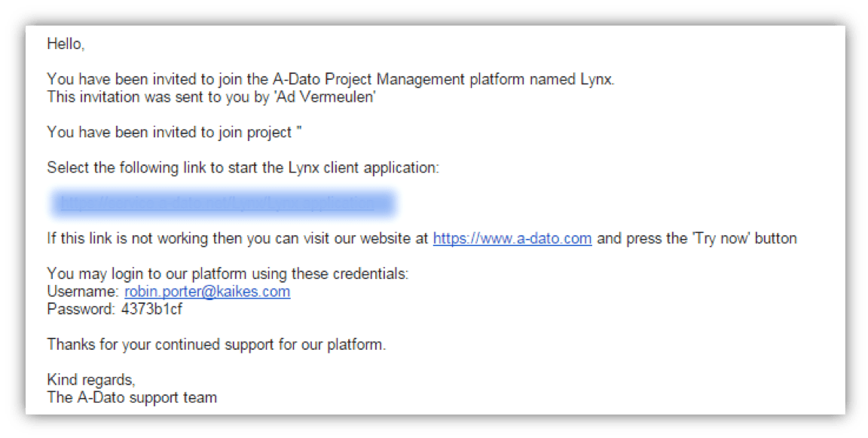
Task: Click 'and press the' text after website link
Action: coord(634,239)
